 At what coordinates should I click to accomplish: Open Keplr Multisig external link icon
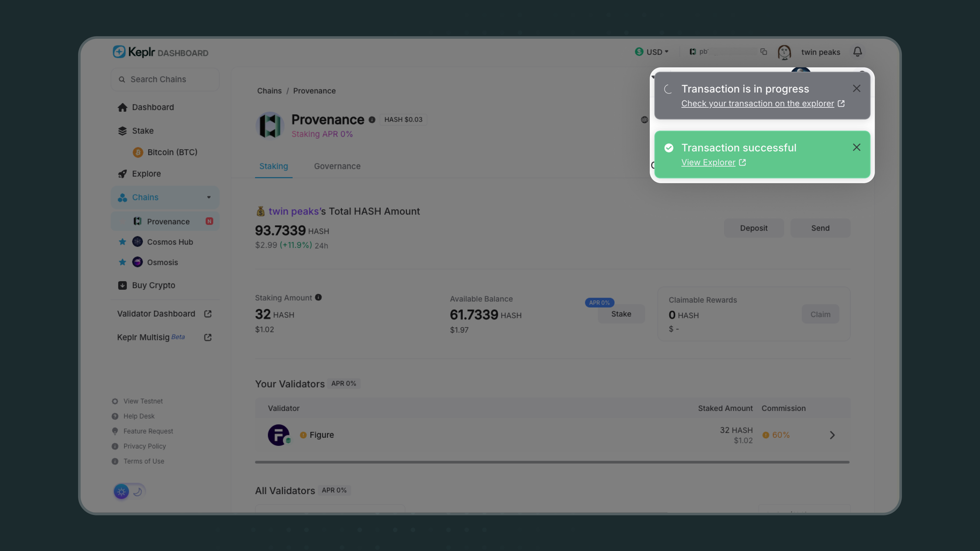point(208,337)
